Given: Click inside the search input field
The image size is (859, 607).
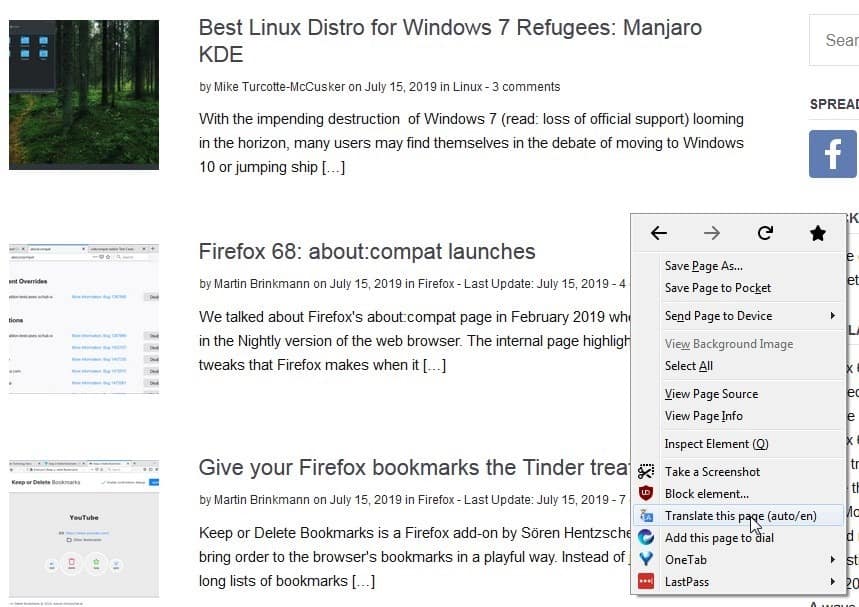Looking at the screenshot, I should pyautogui.click(x=838, y=40).
